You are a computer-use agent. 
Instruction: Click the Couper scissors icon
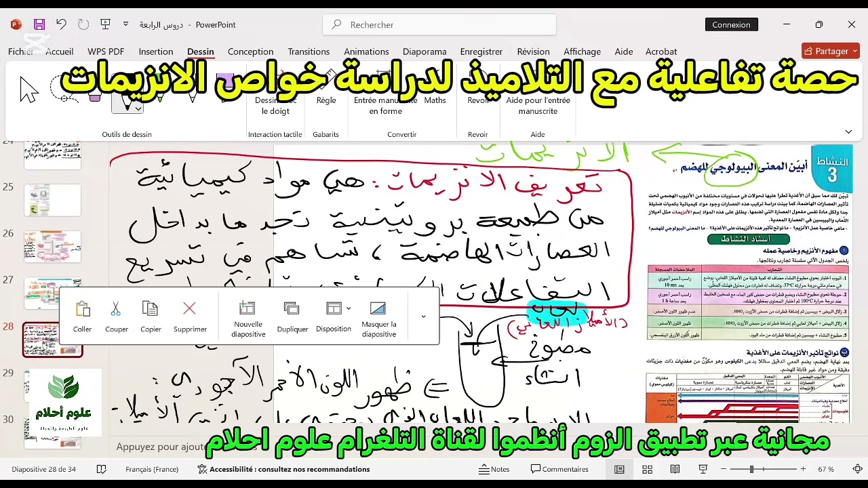click(x=116, y=317)
